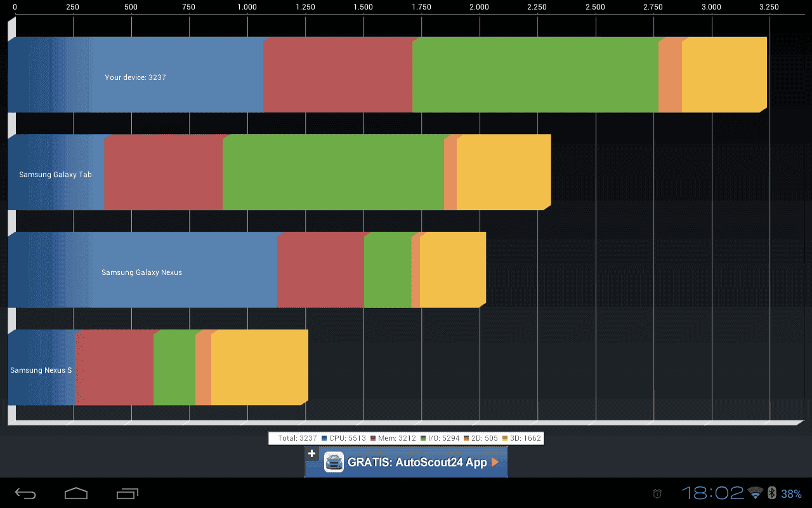This screenshot has height=508, width=812.
Task: Click the 2.750 axis label
Action: click(653, 7)
